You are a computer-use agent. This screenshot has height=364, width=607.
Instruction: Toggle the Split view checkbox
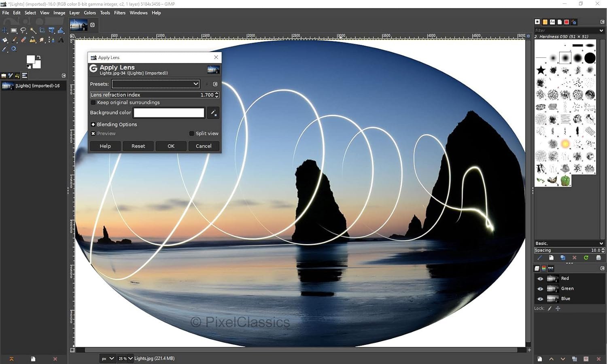click(192, 133)
